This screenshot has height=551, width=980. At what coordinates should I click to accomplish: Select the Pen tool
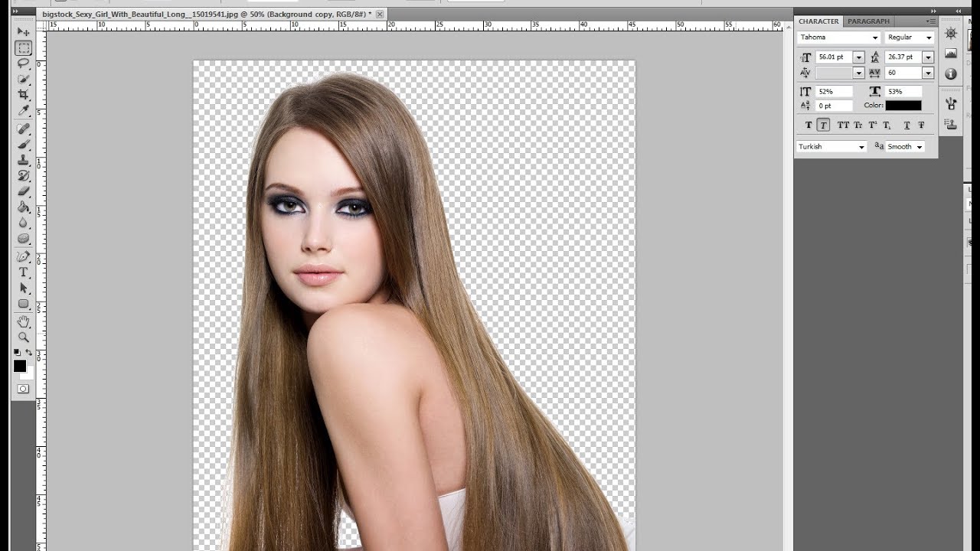click(x=23, y=256)
